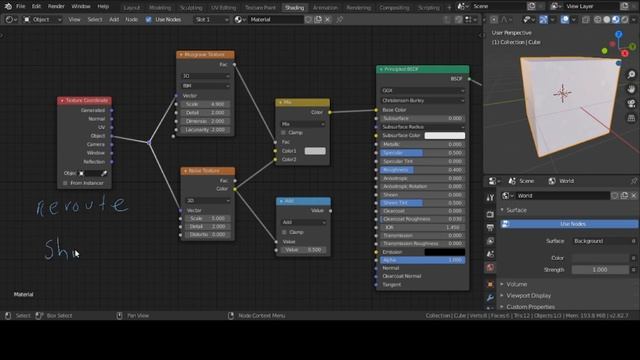Toggle viewport gizmos icon
Viewport: 640px width, 360px height.
pyautogui.click(x=544, y=20)
